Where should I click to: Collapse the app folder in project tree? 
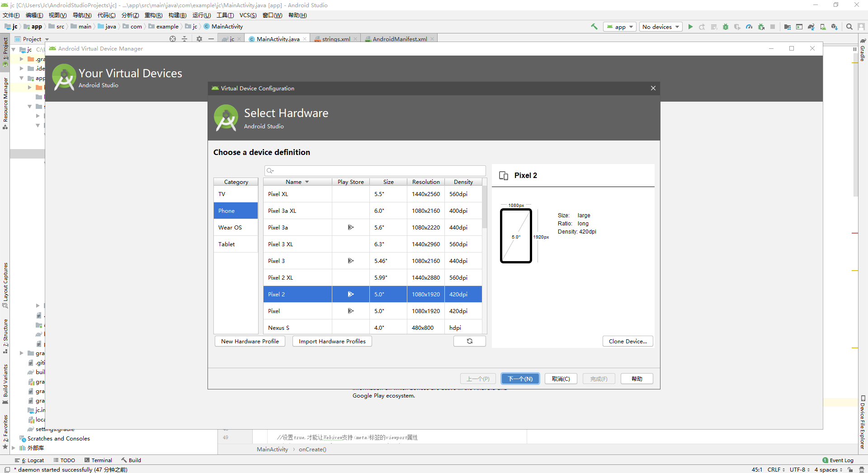pyautogui.click(x=21, y=78)
